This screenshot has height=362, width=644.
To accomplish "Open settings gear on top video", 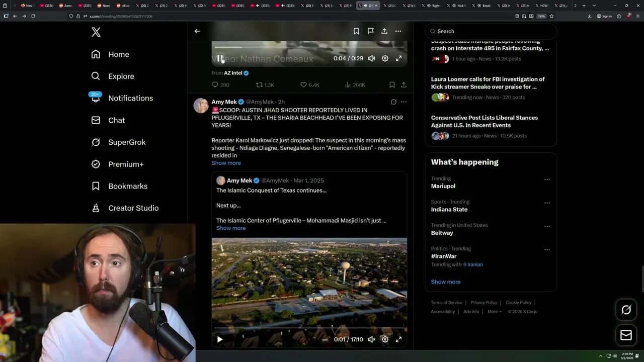I will pos(385,58).
